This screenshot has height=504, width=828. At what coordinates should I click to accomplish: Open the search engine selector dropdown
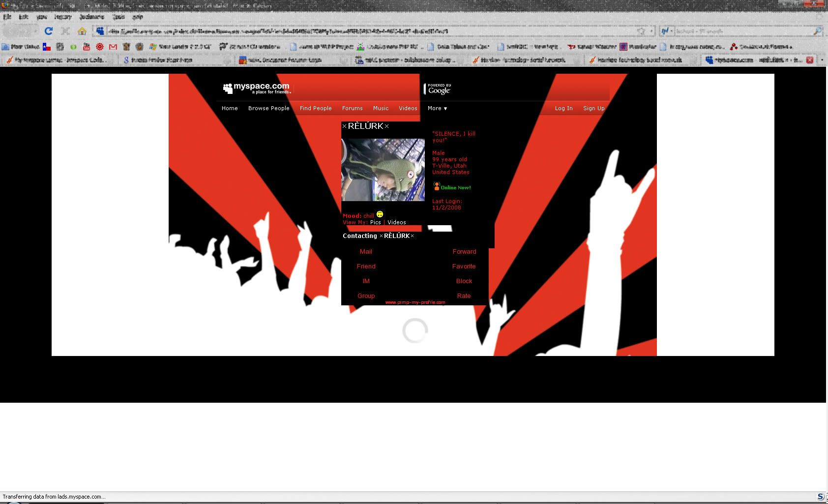tap(666, 31)
